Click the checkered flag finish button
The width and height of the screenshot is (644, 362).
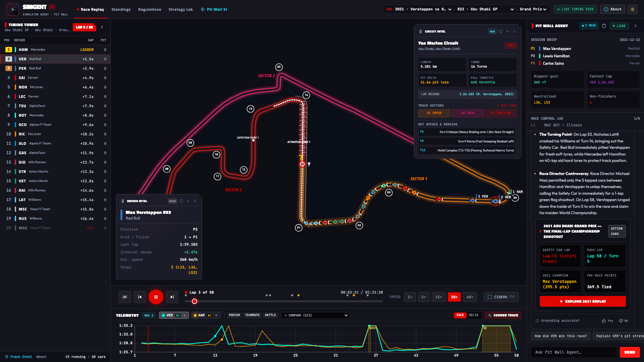click(x=125, y=297)
